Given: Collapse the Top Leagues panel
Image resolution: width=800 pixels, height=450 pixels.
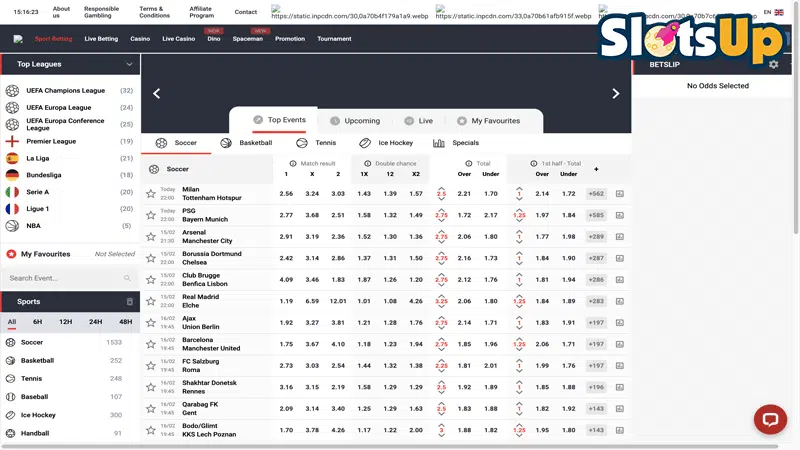Looking at the screenshot, I should coord(129,64).
